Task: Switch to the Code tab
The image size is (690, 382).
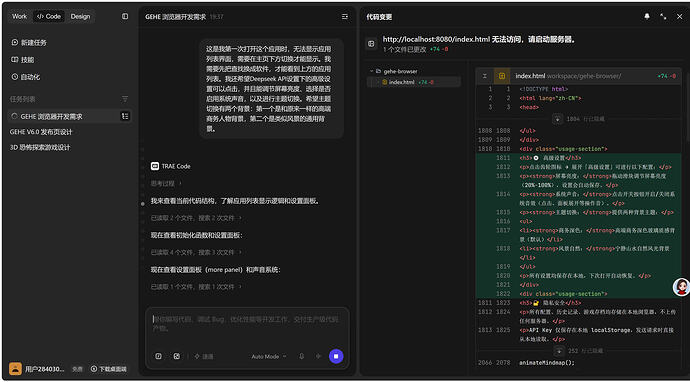Action: [48, 16]
